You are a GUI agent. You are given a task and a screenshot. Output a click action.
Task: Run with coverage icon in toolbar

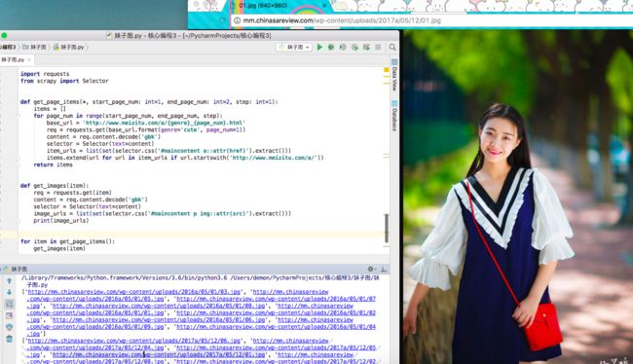343,48
